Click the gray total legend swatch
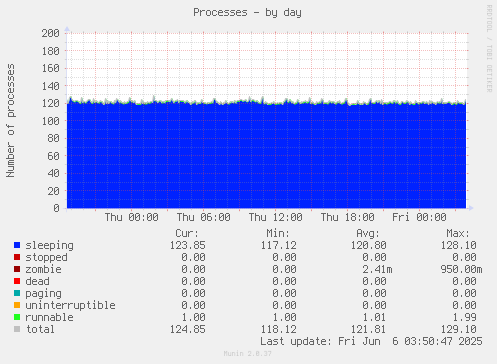This screenshot has height=364, width=497. point(17,329)
